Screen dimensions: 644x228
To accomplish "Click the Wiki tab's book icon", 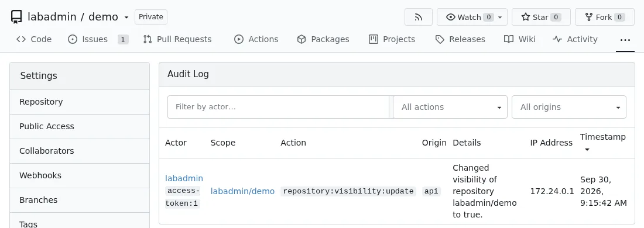I will [x=509, y=39].
